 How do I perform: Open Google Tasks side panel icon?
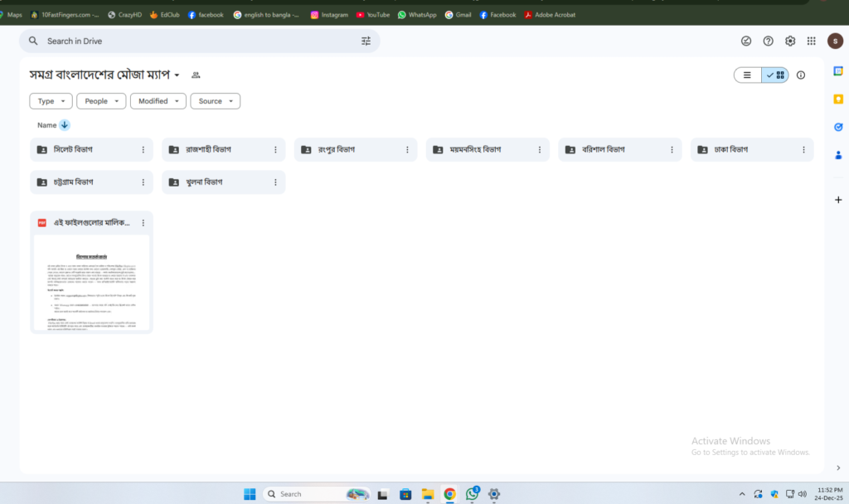click(x=838, y=127)
